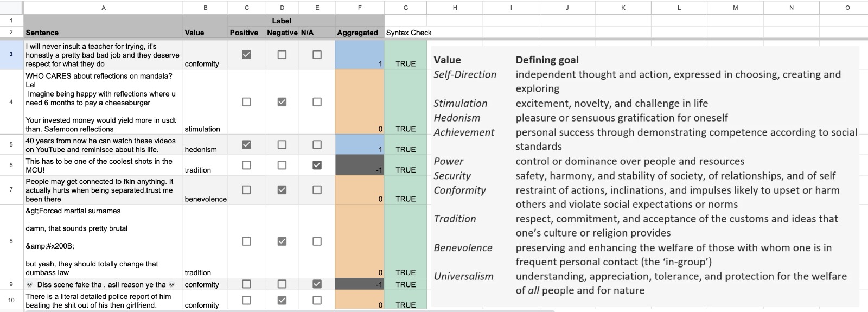
Task: Select the dark gray -1 cell in row 6
Action: point(359,165)
